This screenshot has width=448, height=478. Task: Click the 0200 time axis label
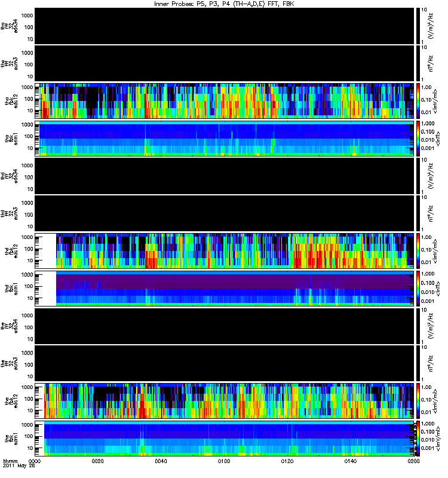click(x=413, y=461)
